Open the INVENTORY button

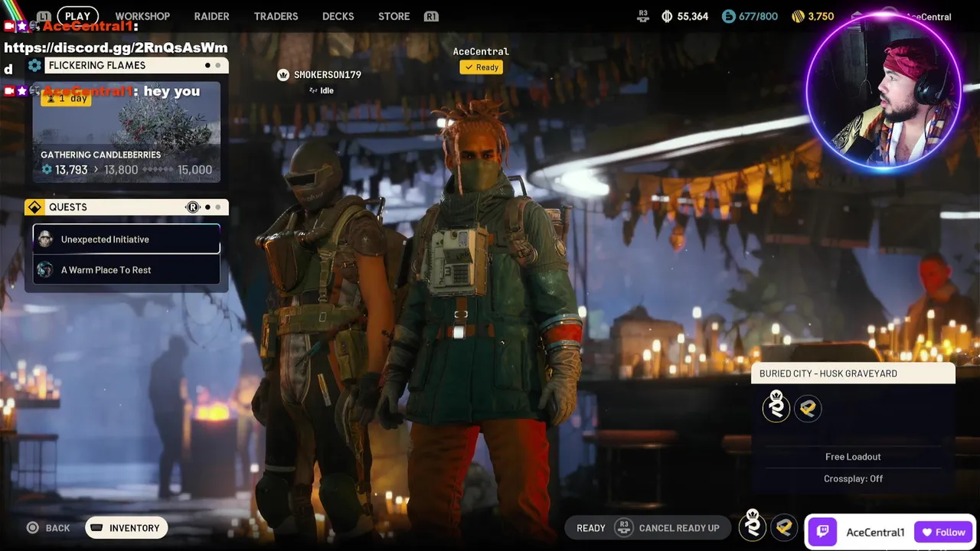[126, 528]
